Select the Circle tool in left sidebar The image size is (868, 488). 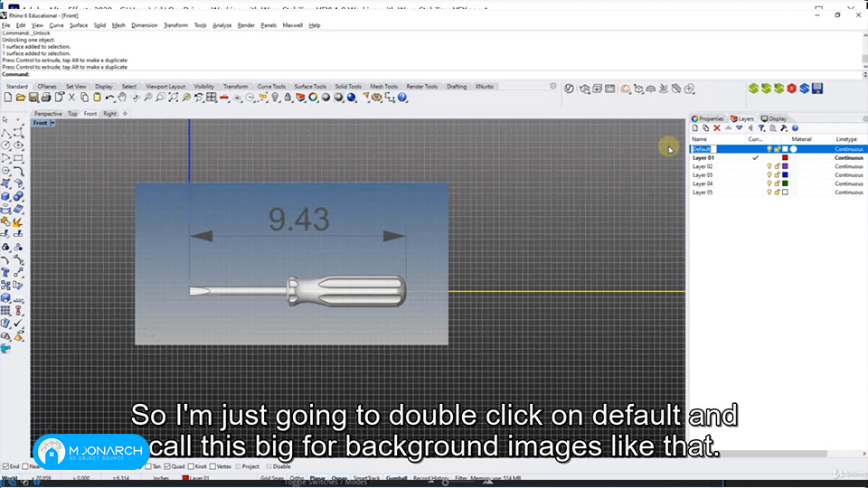click(x=5, y=145)
